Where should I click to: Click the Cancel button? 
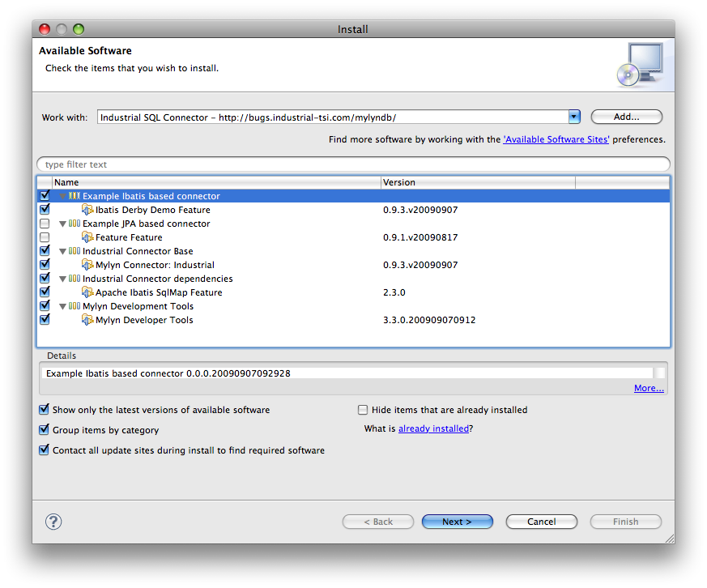542,522
